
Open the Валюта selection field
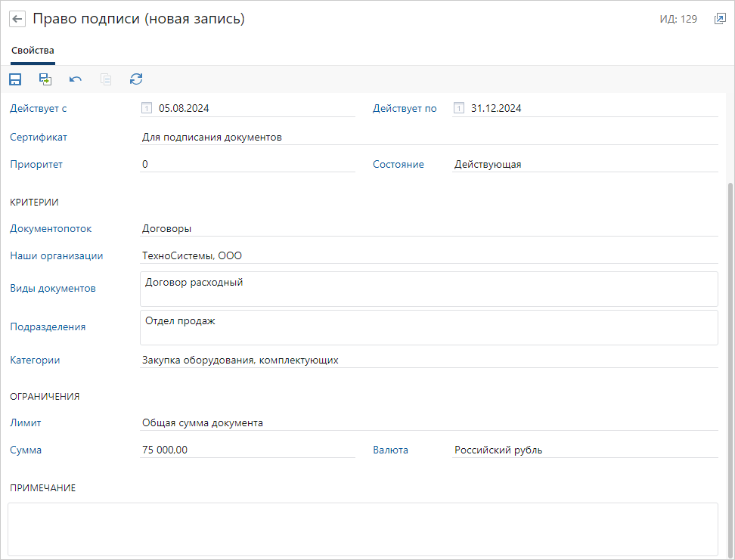584,450
